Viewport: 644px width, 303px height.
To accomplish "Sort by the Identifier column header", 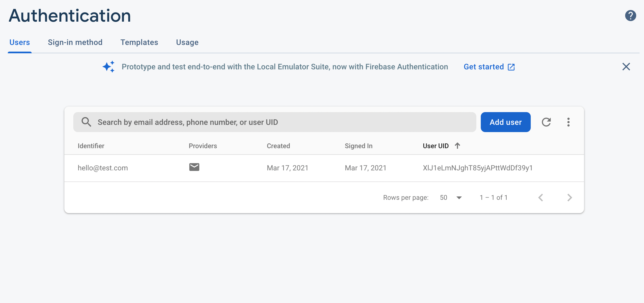I will click(x=91, y=146).
